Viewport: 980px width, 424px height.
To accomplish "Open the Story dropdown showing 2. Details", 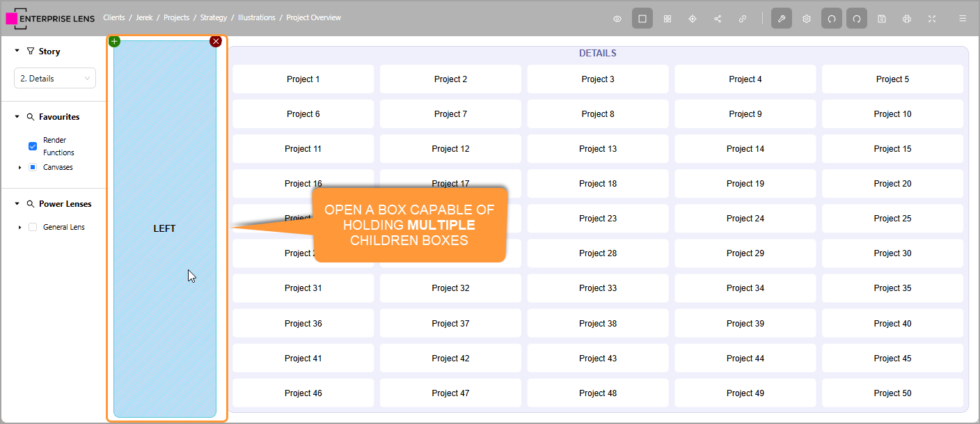I will pos(55,79).
